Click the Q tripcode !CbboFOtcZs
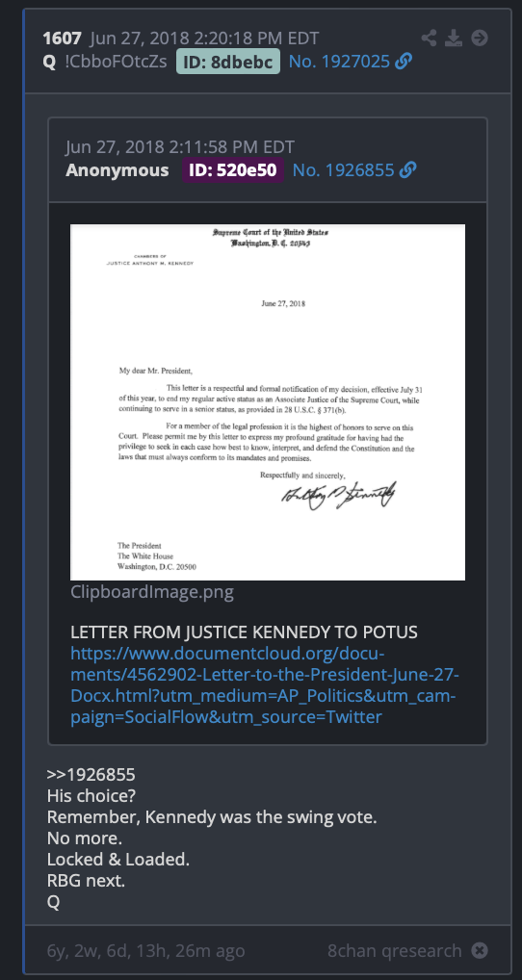The image size is (522, 980). click(x=116, y=62)
